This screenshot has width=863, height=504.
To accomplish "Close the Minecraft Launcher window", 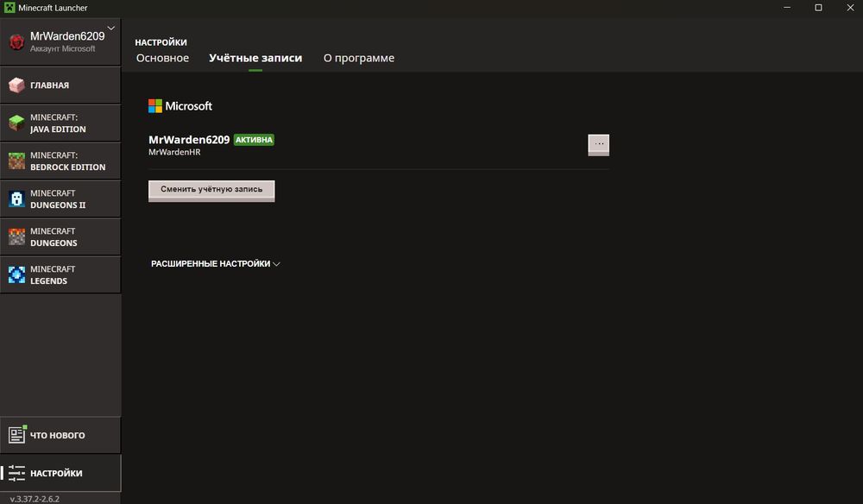I will (x=850, y=8).
